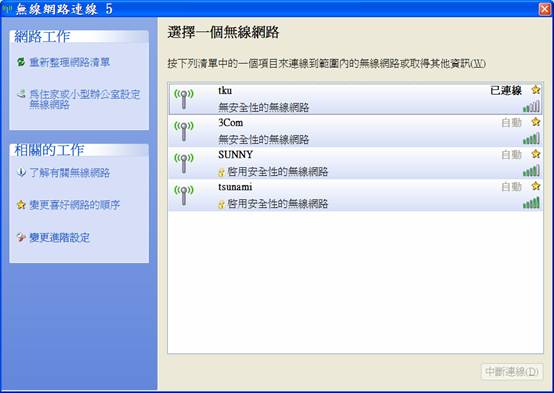
Task: Click the 中斷連線(D) button
Action: coord(512,371)
